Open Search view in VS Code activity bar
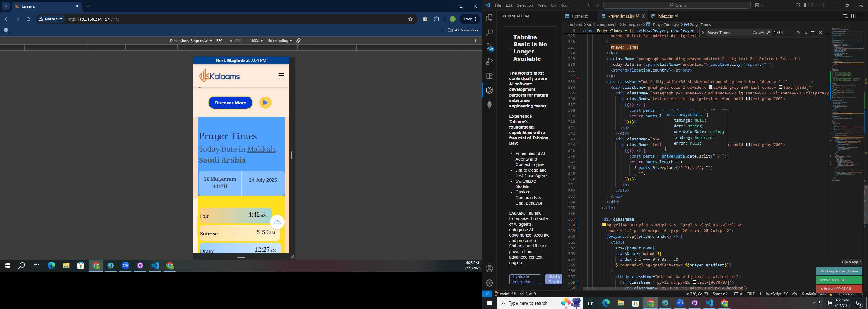 coord(489,32)
